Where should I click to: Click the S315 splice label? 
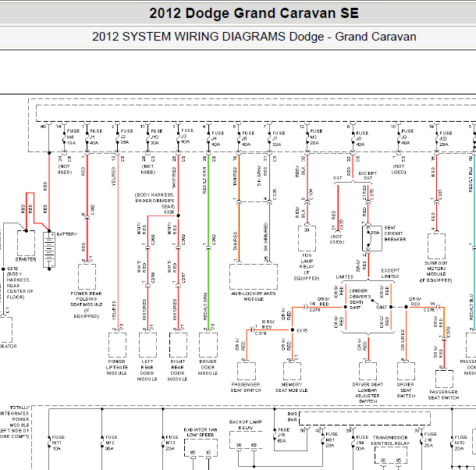pyautogui.click(x=302, y=330)
